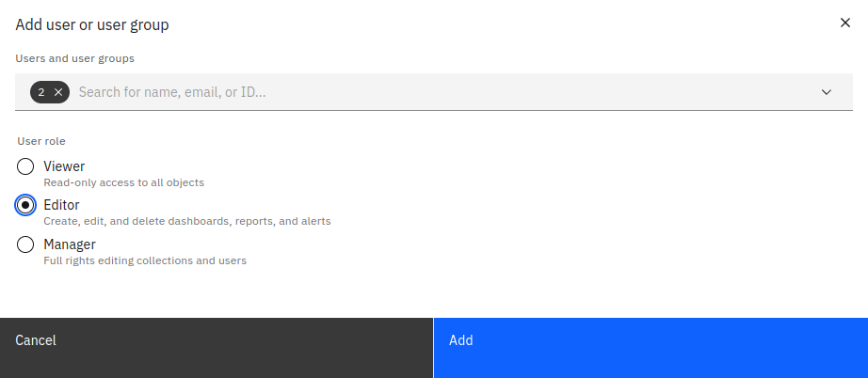Close the Add user dialog with X
This screenshot has height=378, width=868.
(844, 24)
